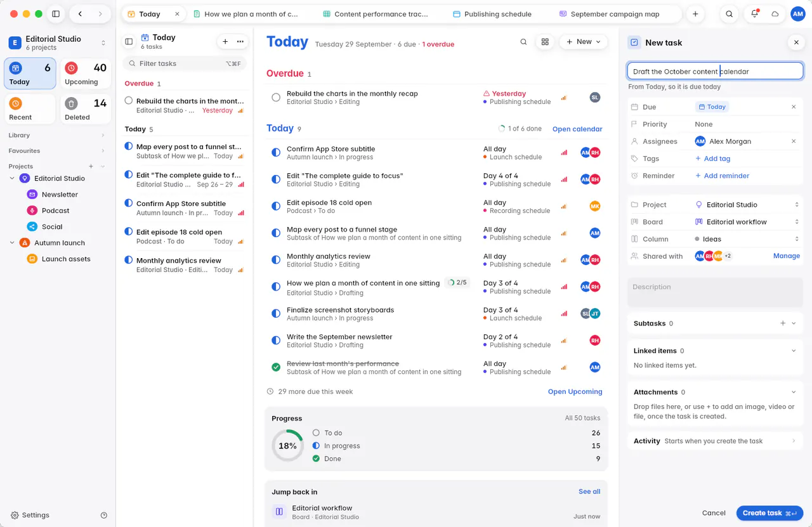Add a task with the Today list plus icon

(x=225, y=42)
